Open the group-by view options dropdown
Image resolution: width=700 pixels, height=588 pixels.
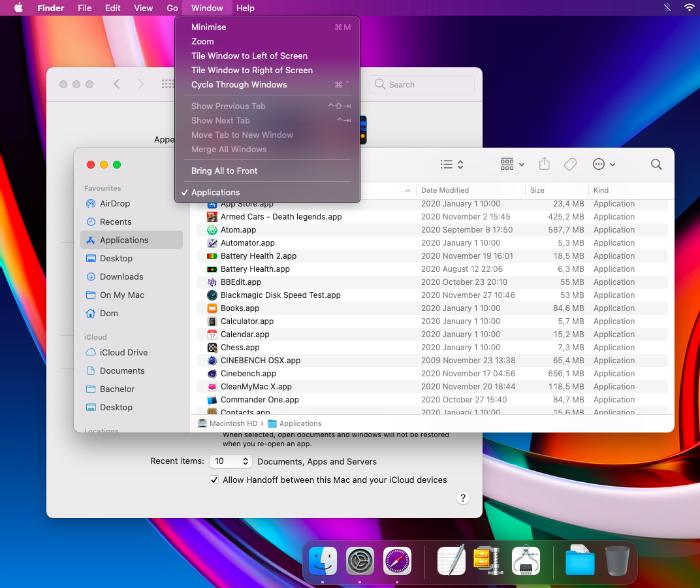pyautogui.click(x=512, y=165)
